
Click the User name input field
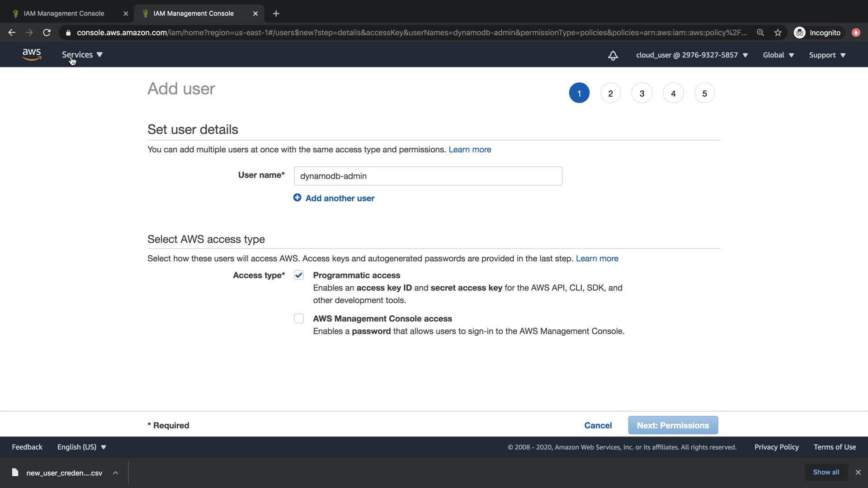(x=428, y=176)
